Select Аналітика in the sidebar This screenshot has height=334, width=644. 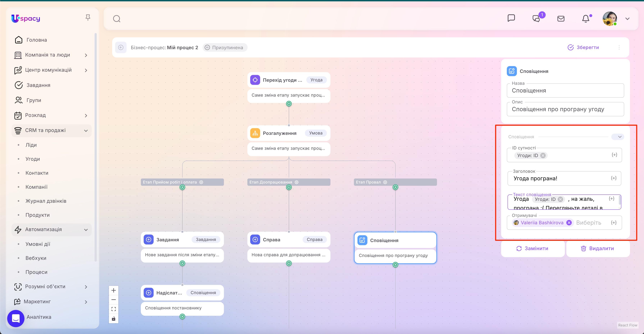click(39, 317)
